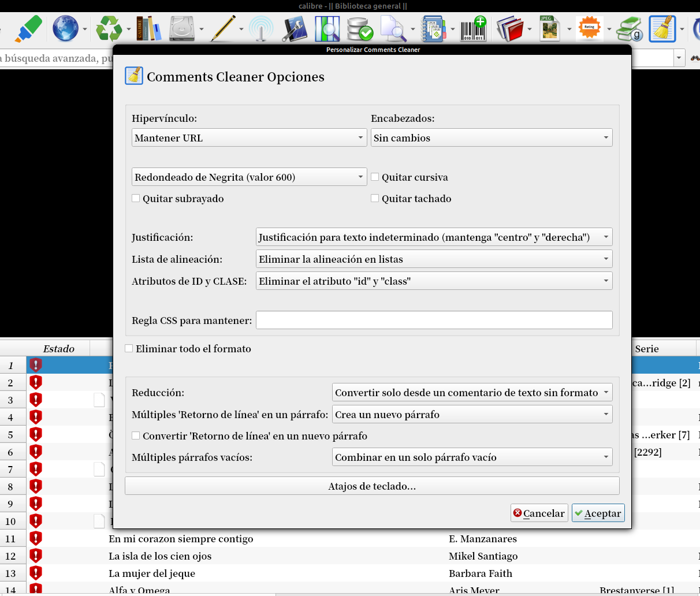This screenshot has height=596, width=700.
Task: Click the Cancelar button
Action: point(539,513)
